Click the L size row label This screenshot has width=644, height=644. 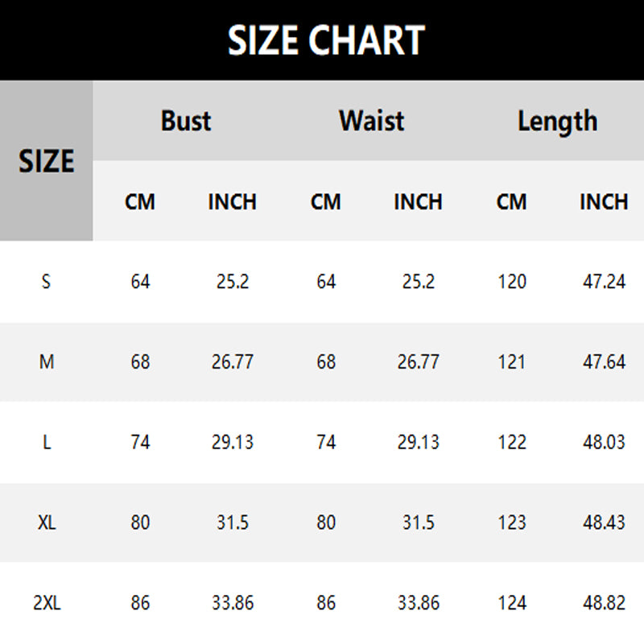click(x=47, y=442)
